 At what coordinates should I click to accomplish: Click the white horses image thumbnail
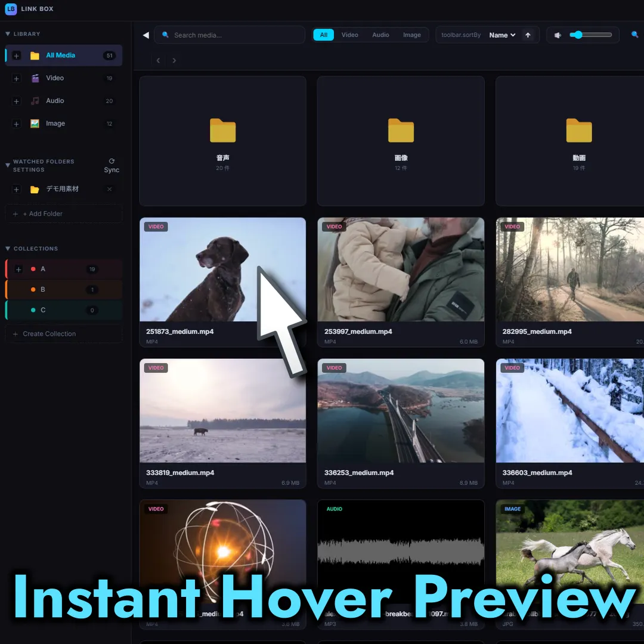point(570,552)
